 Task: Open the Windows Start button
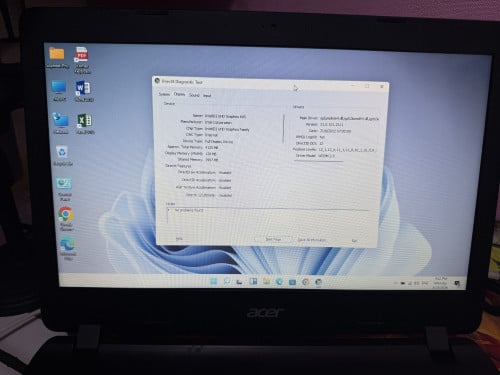pos(214,282)
